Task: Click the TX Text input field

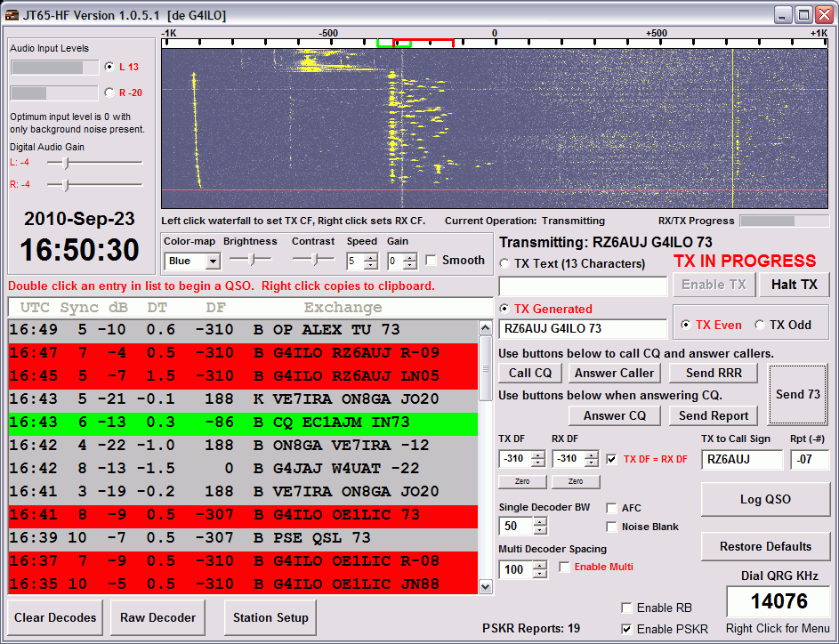Action: tap(584, 286)
